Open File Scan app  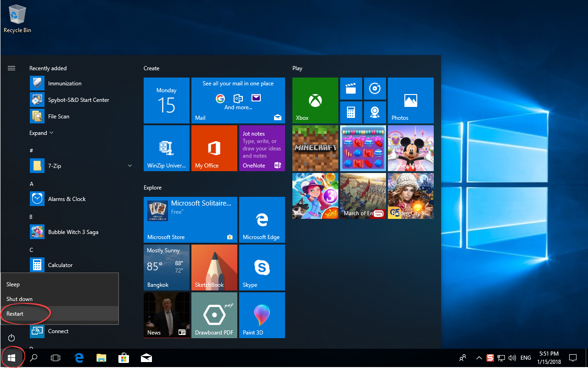pyautogui.click(x=80, y=116)
